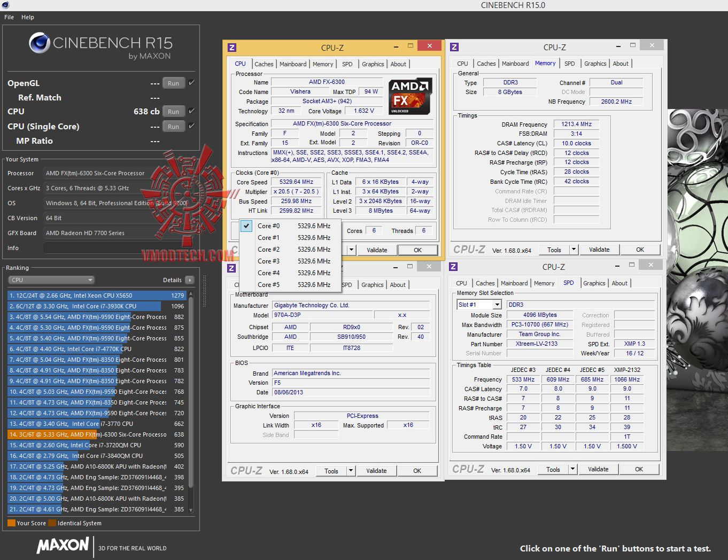728x560 pixels.
Task: Open Memory tab in the CPU-Z memory slot window
Action: [544, 283]
